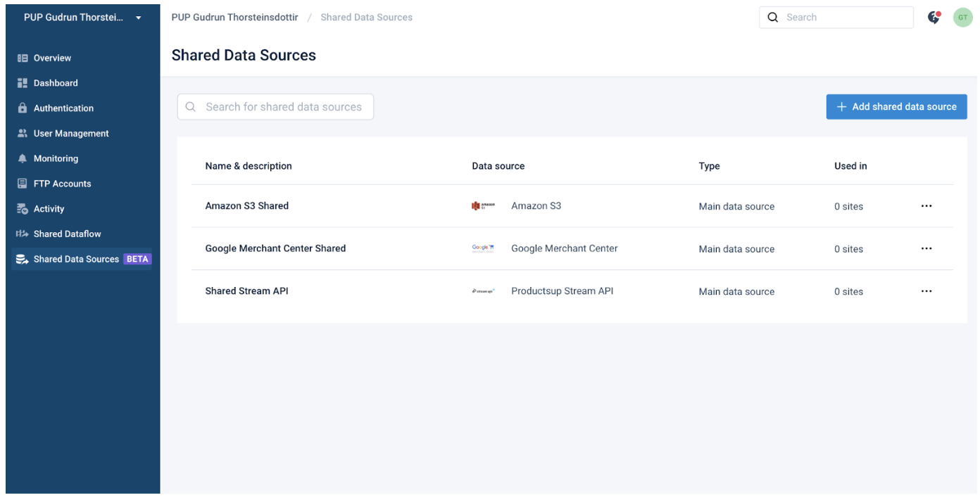This screenshot has width=980, height=498.
Task: Click the Shared Data Sources breadcrumb link
Action: pos(366,17)
